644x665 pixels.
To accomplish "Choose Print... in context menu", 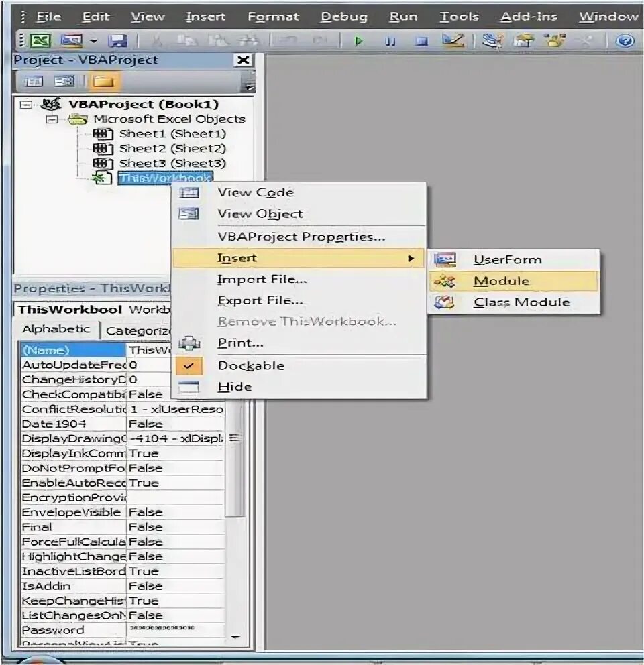I will click(299, 343).
